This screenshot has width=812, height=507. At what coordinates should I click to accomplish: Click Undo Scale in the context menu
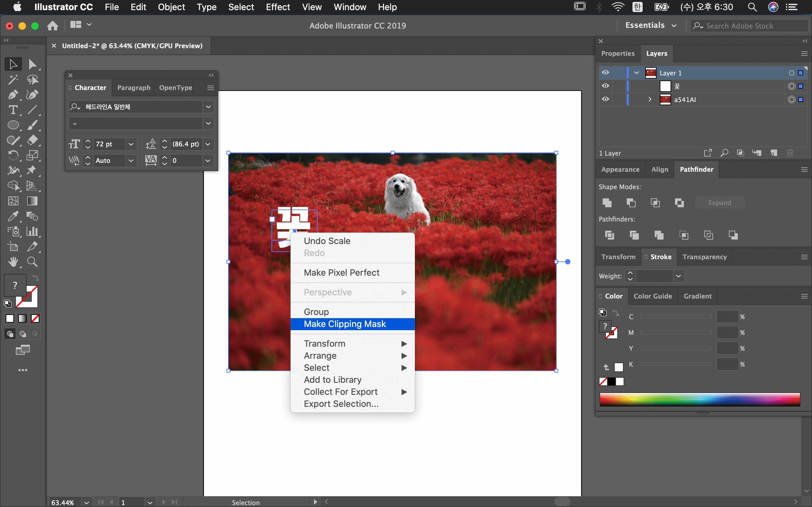tap(327, 241)
